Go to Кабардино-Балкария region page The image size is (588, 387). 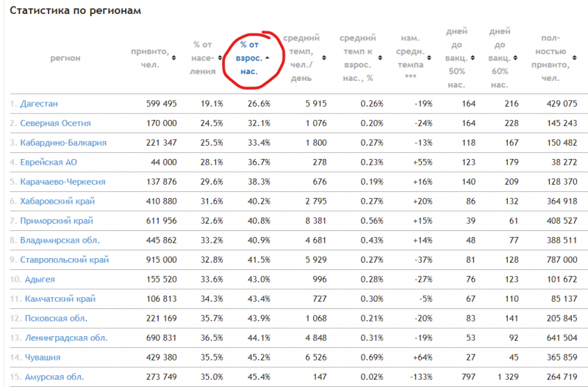[x=63, y=143]
